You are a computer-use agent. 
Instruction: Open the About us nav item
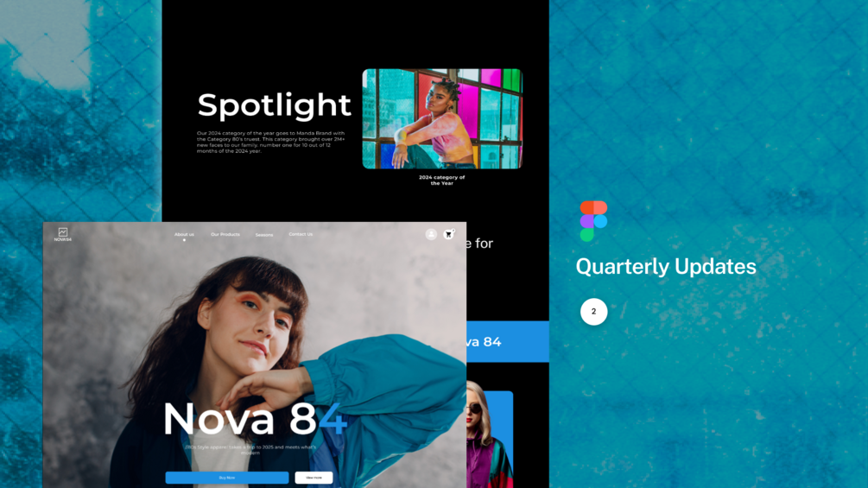coord(184,234)
